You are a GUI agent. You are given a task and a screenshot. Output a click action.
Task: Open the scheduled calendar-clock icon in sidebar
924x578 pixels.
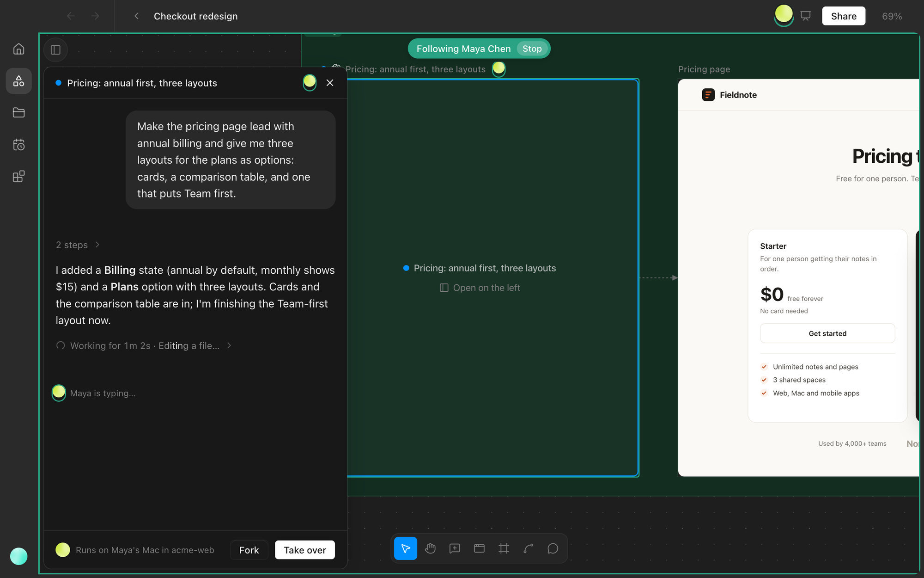tap(18, 145)
